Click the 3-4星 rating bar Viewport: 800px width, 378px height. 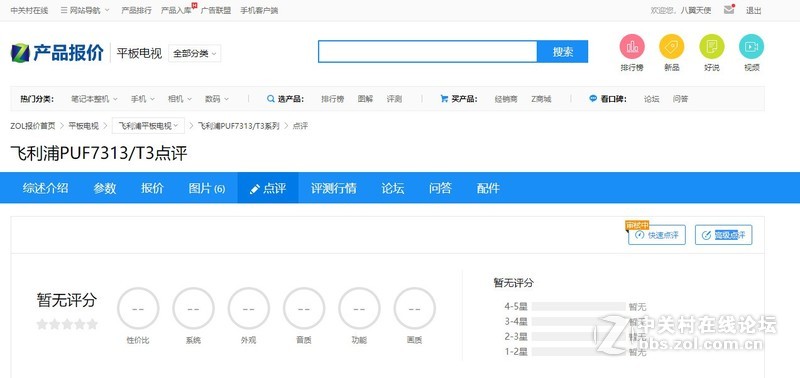(x=579, y=322)
